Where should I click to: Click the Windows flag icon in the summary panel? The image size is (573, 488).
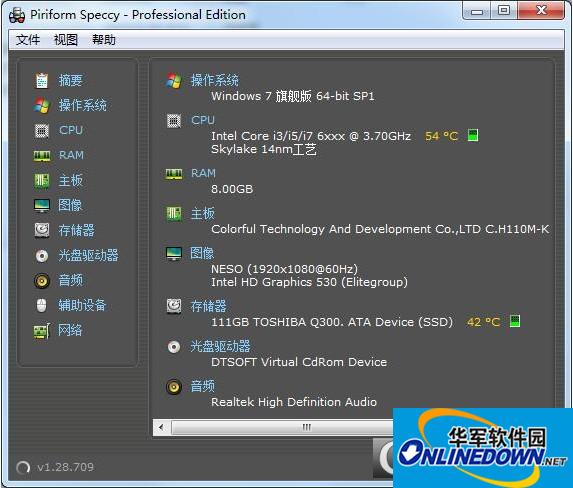[x=174, y=80]
